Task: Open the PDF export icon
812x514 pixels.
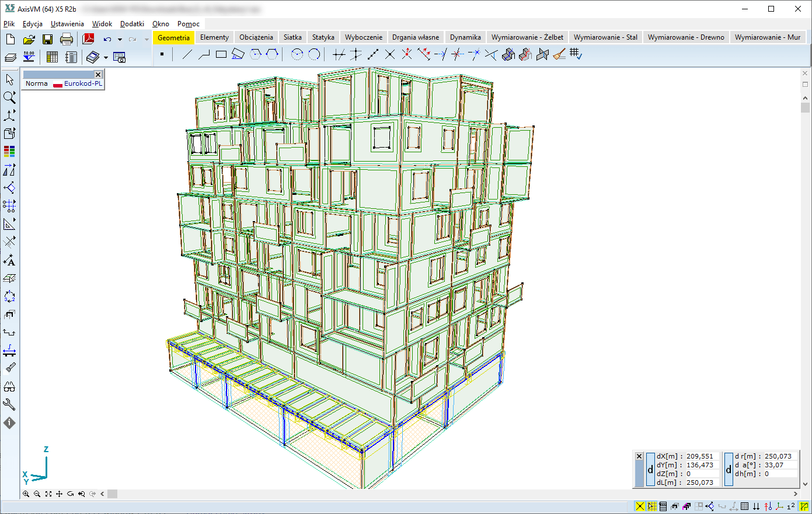Action: tap(88, 39)
